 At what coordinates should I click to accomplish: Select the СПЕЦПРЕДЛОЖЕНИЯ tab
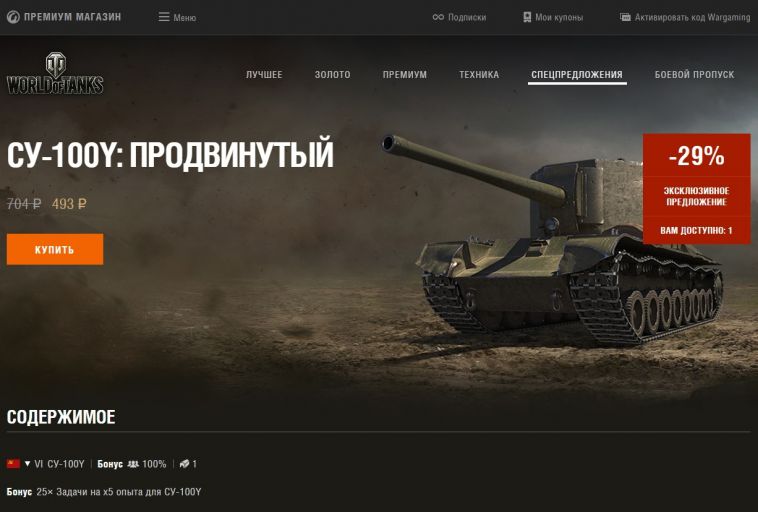pos(577,74)
